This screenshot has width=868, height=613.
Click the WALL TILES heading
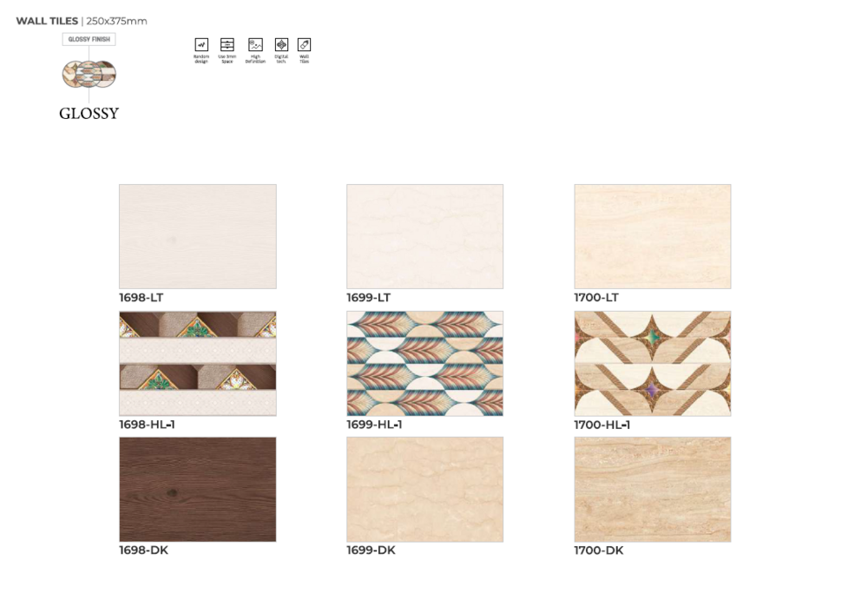[47, 21]
